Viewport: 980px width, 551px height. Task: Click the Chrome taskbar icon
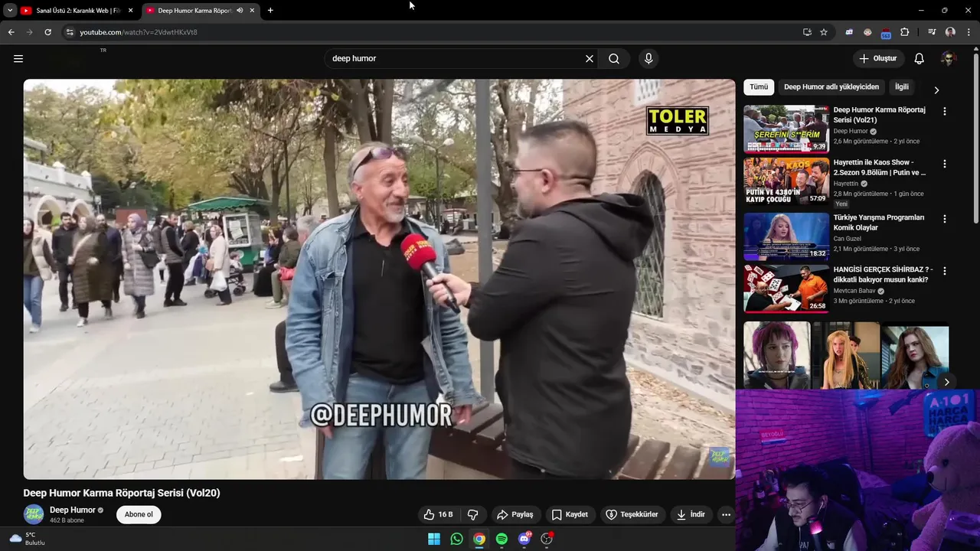pos(479,539)
